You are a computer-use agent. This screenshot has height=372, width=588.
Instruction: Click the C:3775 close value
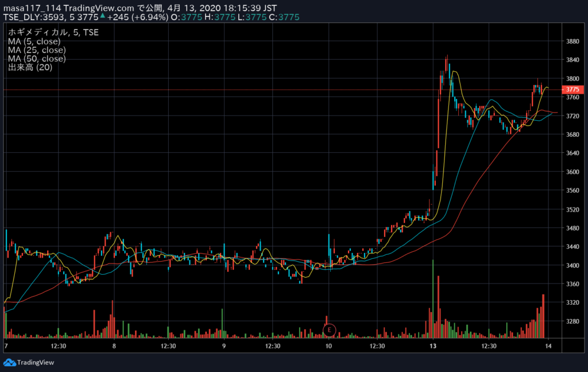pyautogui.click(x=284, y=17)
